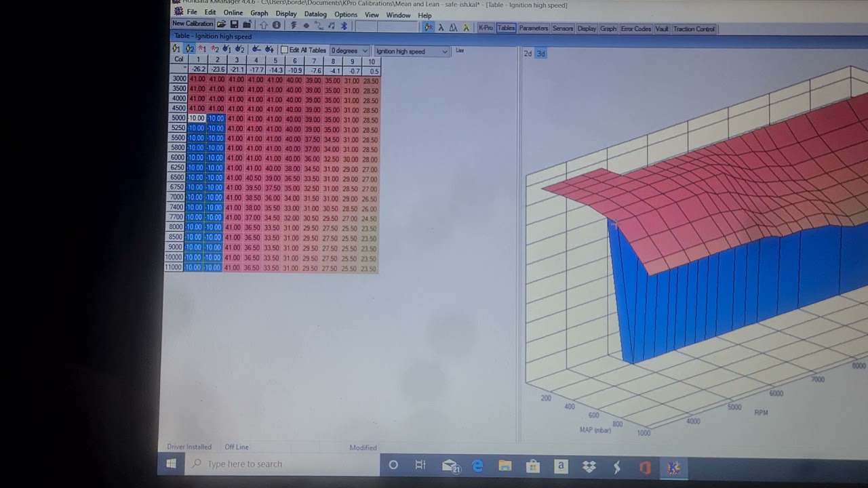868x488 pixels.
Task: Click the Windows Start button
Action: tap(171, 464)
